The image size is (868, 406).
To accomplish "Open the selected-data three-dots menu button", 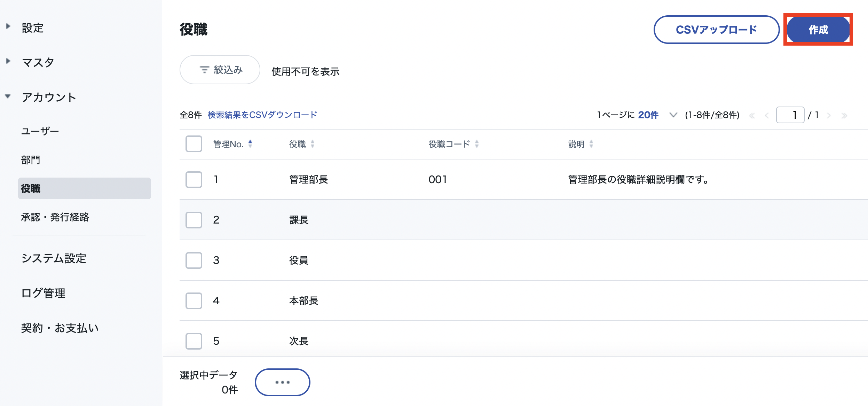I will pyautogui.click(x=283, y=382).
